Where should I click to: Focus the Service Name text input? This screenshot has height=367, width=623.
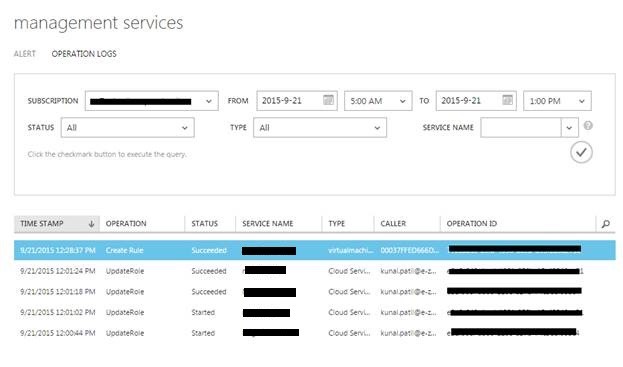521,128
